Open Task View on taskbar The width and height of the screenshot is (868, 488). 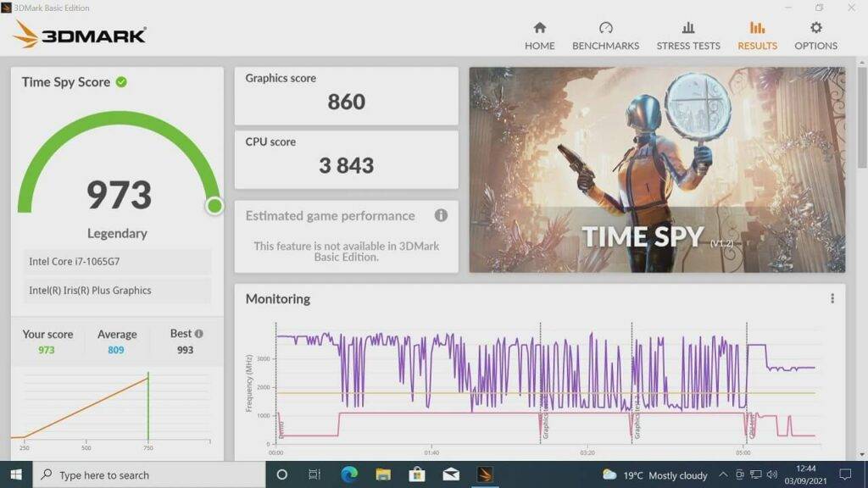click(x=314, y=474)
